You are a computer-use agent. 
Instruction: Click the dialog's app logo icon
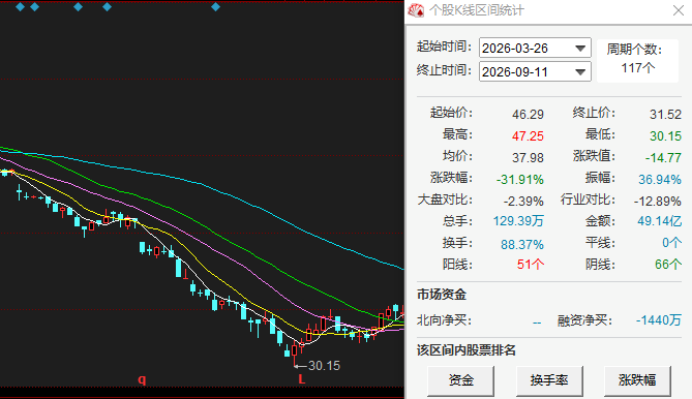[416, 10]
